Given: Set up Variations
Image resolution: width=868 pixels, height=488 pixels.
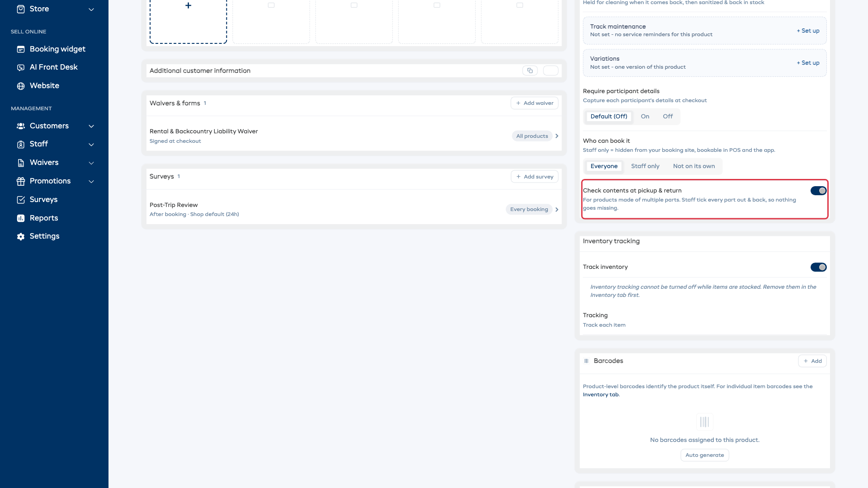Looking at the screenshot, I should click(x=808, y=63).
